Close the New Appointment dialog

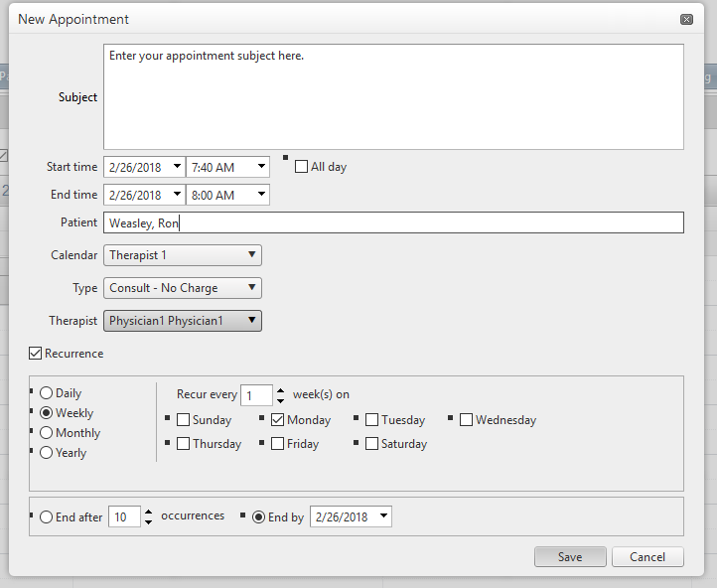click(x=686, y=19)
